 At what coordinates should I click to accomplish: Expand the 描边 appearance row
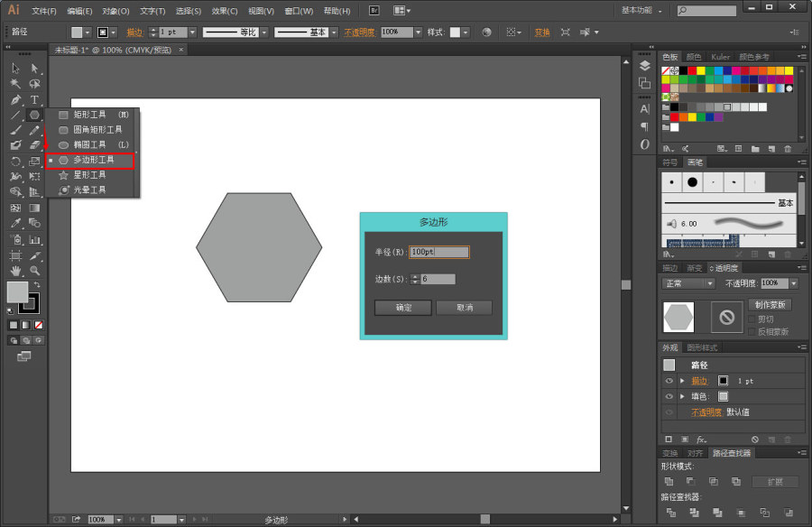683,381
